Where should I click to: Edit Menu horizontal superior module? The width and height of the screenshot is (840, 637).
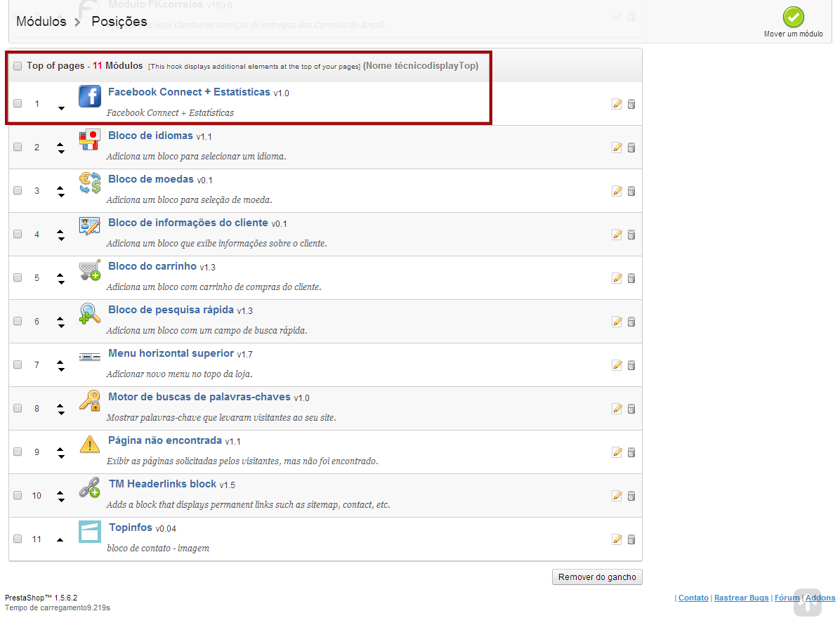coord(617,365)
